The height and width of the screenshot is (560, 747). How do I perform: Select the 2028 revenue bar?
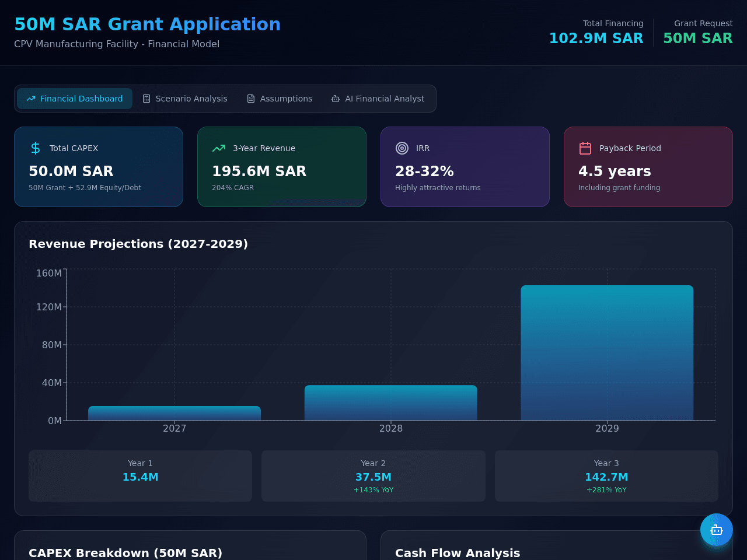tap(391, 402)
